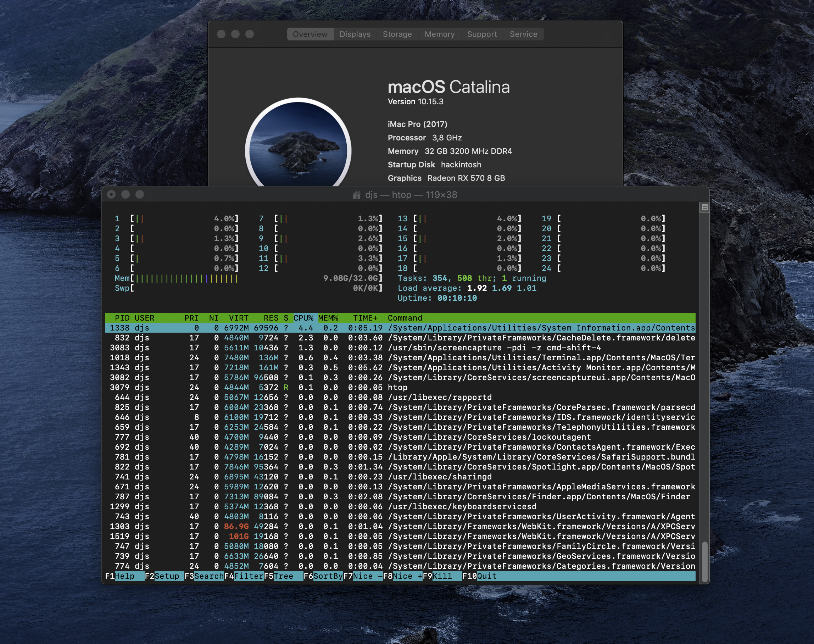Click the TIME+ column header
Viewport: 814px width, 644px height.
tap(365, 318)
